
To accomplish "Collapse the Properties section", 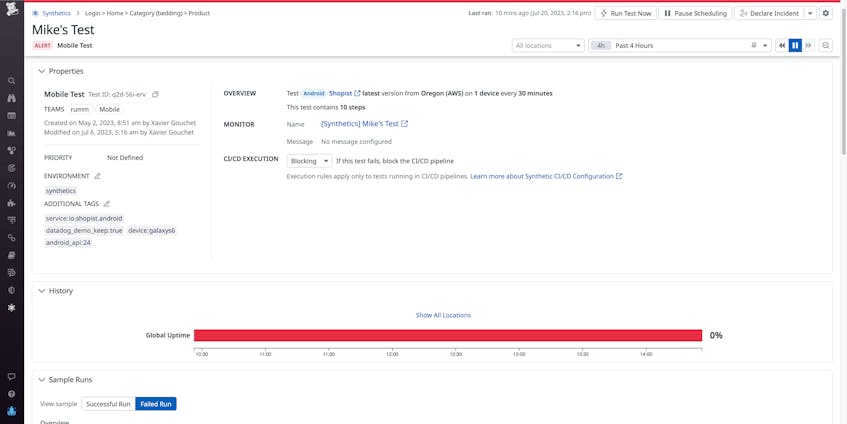I will [42, 71].
